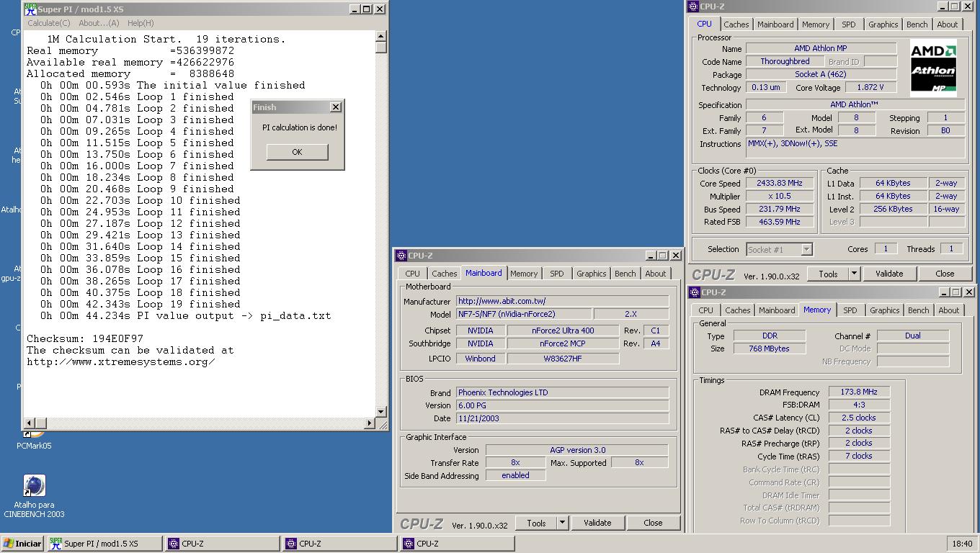This screenshot has height=553, width=980.
Task: Select the Memory tab in top-right CPU-Z window
Action: 816,24
